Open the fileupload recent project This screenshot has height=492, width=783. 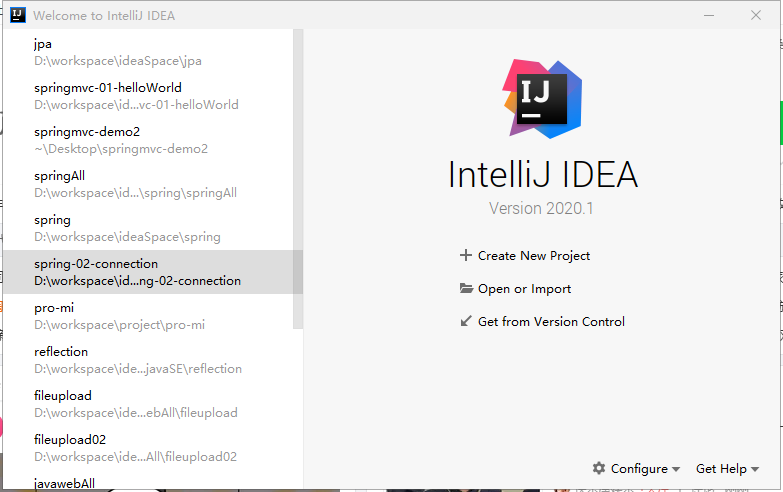point(148,404)
